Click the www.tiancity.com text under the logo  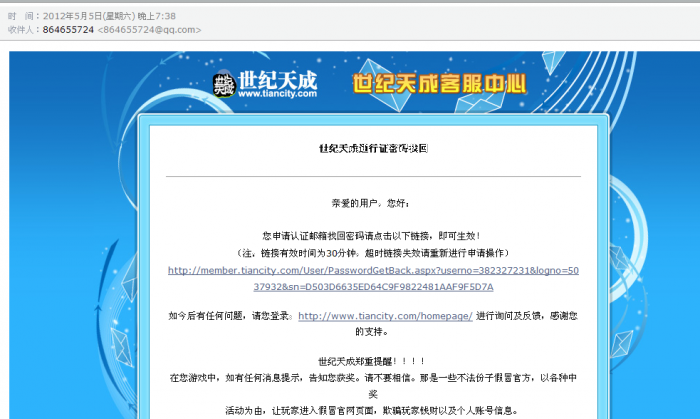coord(277,94)
